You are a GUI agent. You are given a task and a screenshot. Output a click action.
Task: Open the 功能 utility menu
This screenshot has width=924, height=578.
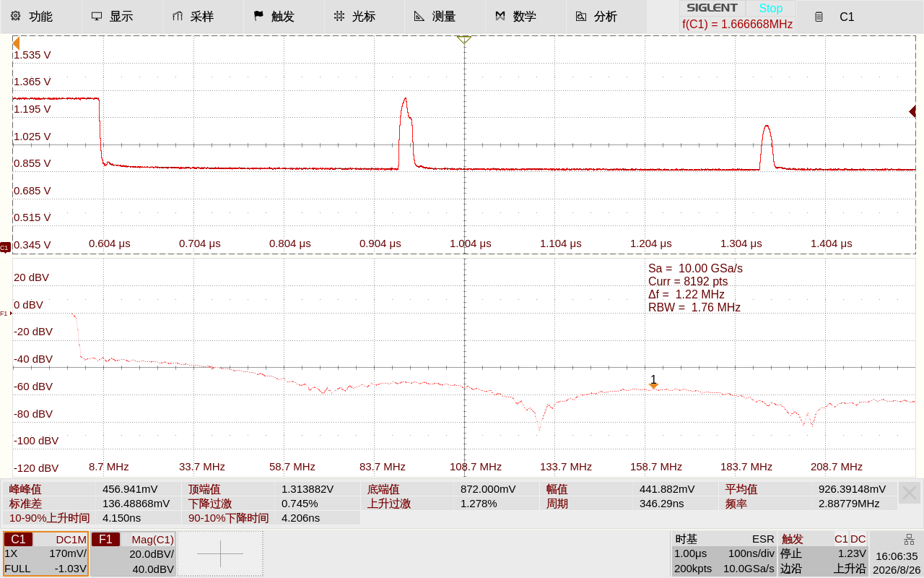41,16
